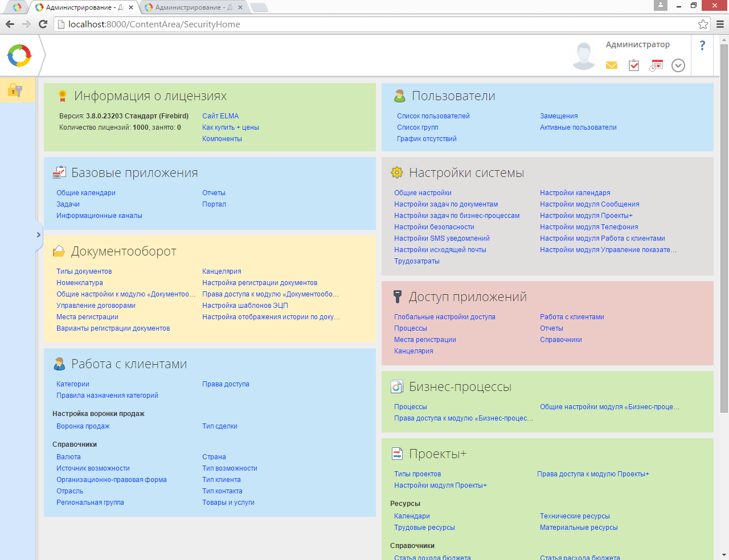Open the calendar icon under Администратор

pos(657,65)
